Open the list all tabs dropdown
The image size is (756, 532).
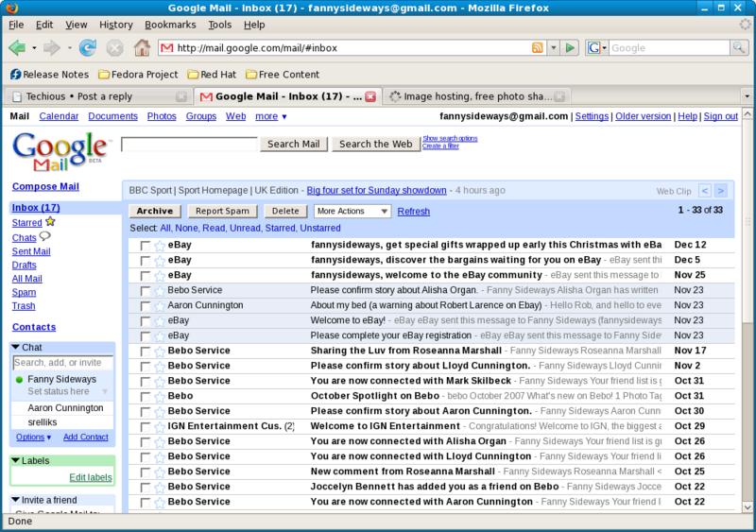(747, 96)
